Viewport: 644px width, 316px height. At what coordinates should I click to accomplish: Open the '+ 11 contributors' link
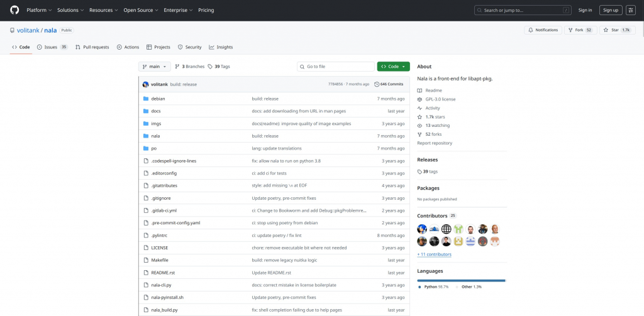coord(434,254)
